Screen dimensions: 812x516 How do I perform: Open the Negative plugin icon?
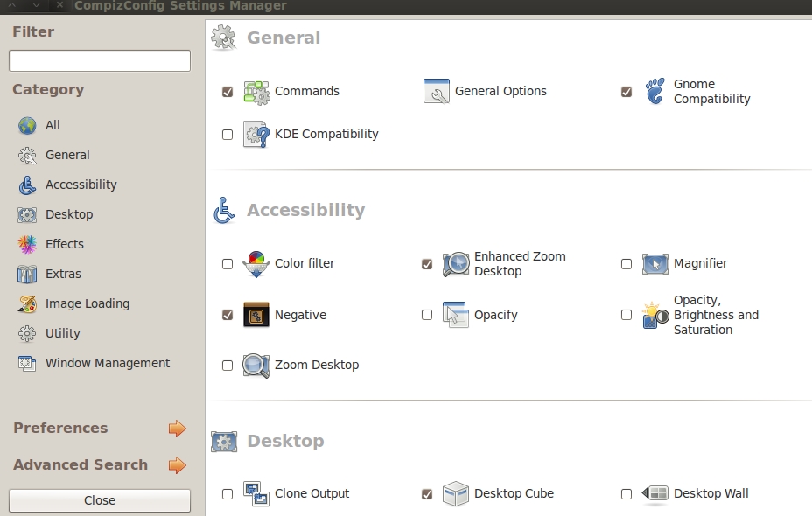coord(256,315)
